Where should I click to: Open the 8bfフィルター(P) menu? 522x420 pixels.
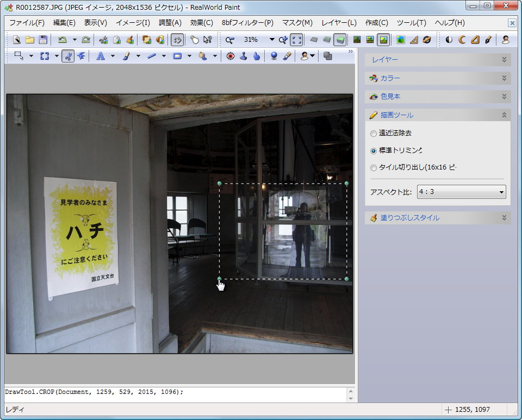coord(248,23)
